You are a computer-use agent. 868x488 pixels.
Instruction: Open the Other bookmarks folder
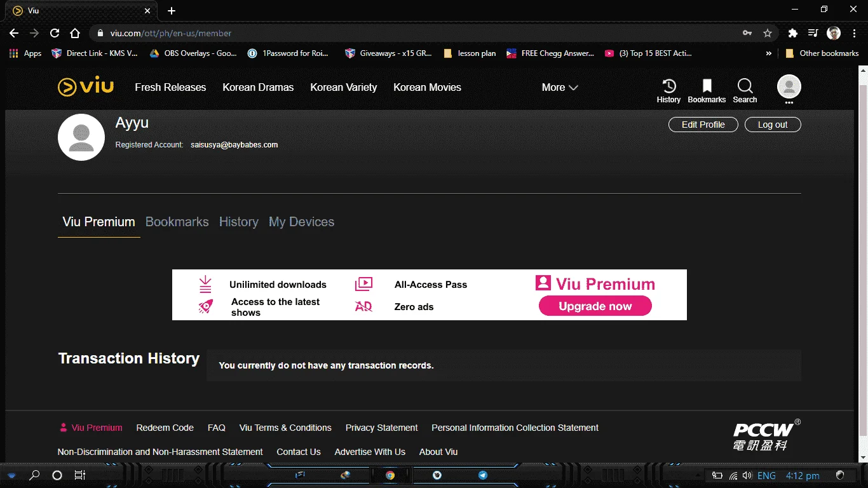point(822,53)
